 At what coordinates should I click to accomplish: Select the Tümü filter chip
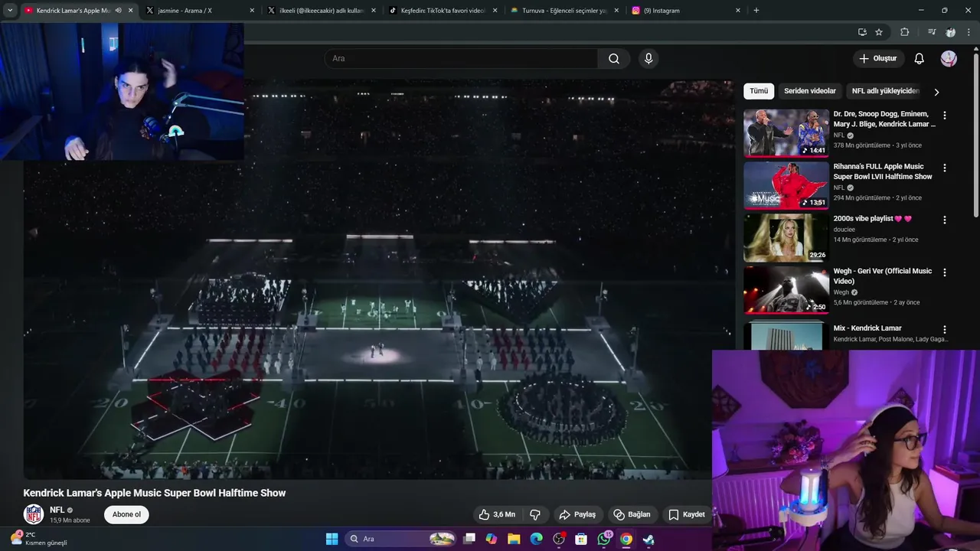[x=759, y=91]
